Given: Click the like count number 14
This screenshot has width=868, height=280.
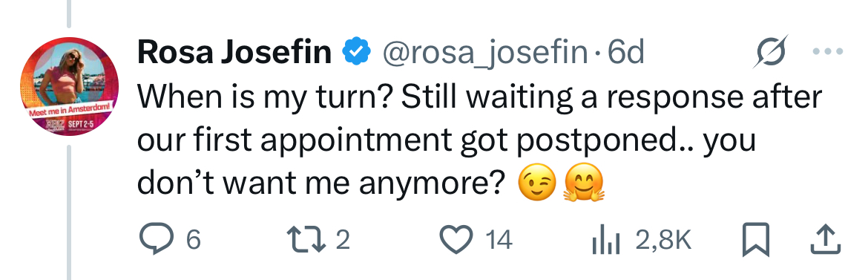Looking at the screenshot, I should [499, 240].
